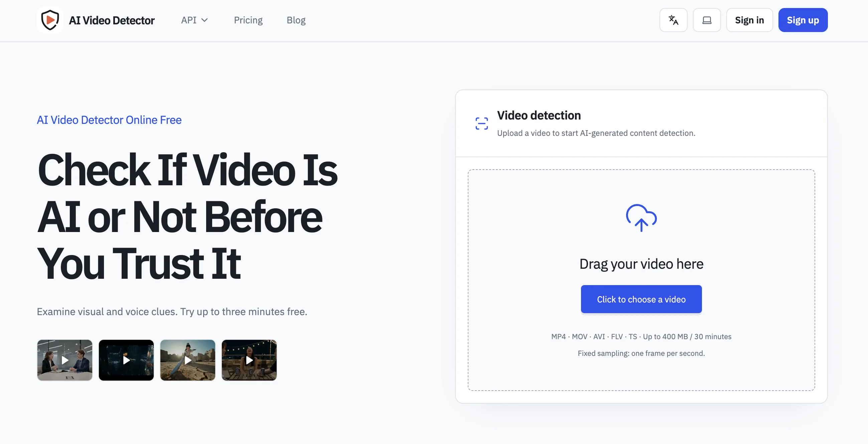Click the Check If Video Is AI headline
The image size is (868, 444).
pyautogui.click(x=187, y=216)
